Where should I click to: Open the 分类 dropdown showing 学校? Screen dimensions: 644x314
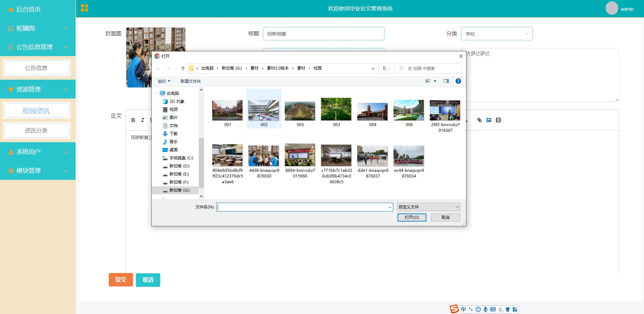click(496, 34)
